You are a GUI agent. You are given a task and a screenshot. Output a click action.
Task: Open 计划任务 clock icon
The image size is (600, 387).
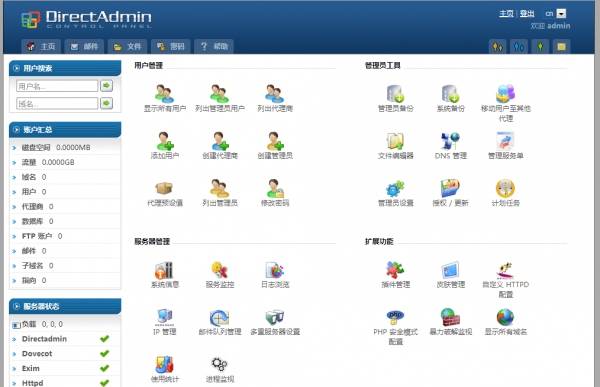click(505, 188)
